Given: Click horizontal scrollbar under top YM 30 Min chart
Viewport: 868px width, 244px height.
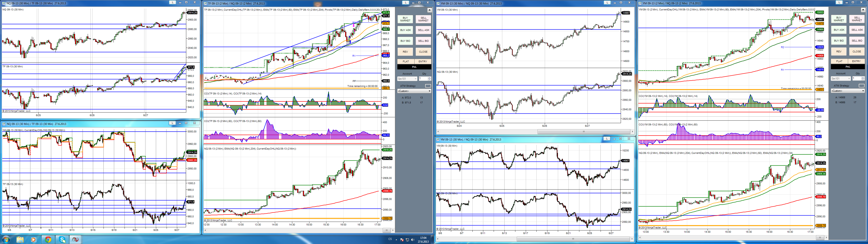Looking at the screenshot, I should 584,131.
